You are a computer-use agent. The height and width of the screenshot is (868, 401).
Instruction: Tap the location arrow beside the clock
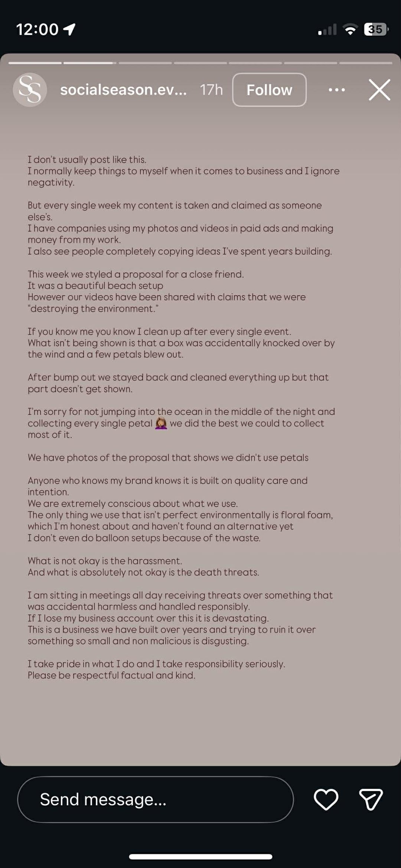click(x=69, y=29)
